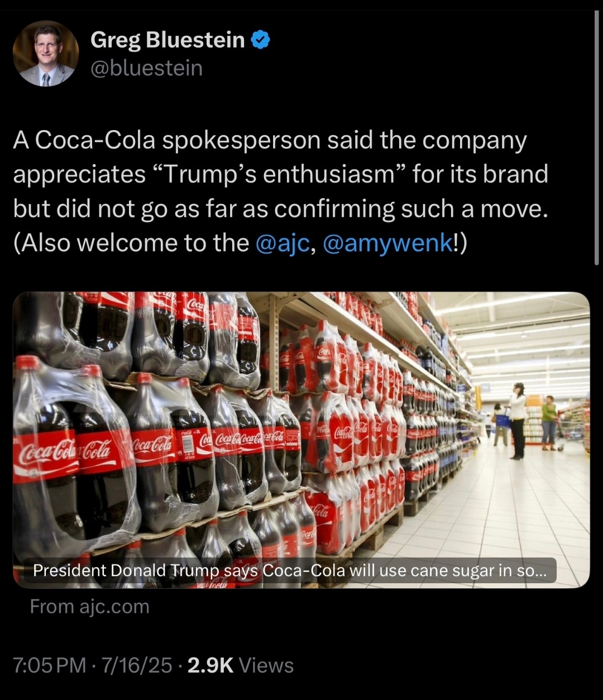Click the blue verified checkmark badge
This screenshot has height=700, width=603.
[260, 40]
